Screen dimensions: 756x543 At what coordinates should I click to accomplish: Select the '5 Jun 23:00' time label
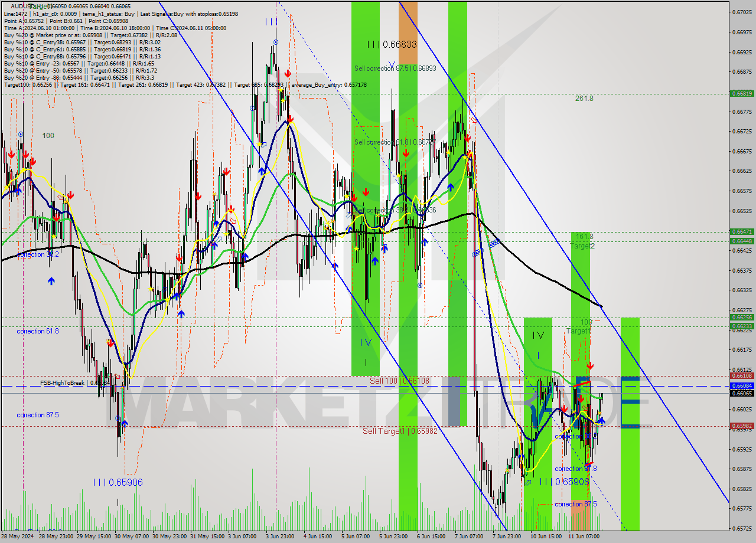pyautogui.click(x=393, y=537)
